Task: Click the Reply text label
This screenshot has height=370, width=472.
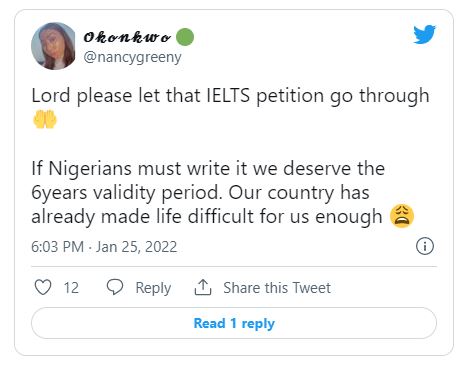Action: tap(153, 288)
